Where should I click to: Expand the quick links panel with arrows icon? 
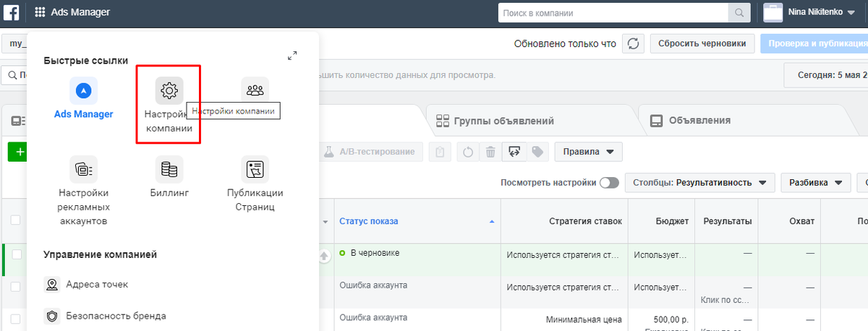292,56
